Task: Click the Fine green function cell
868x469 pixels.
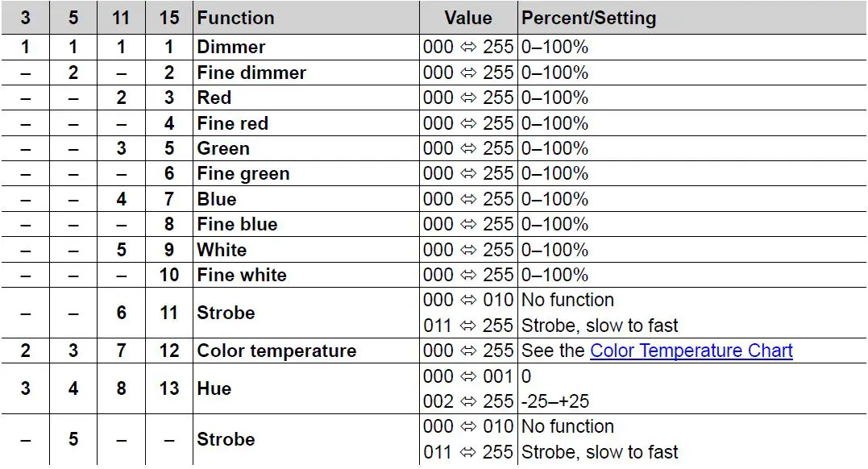Action: point(243,174)
